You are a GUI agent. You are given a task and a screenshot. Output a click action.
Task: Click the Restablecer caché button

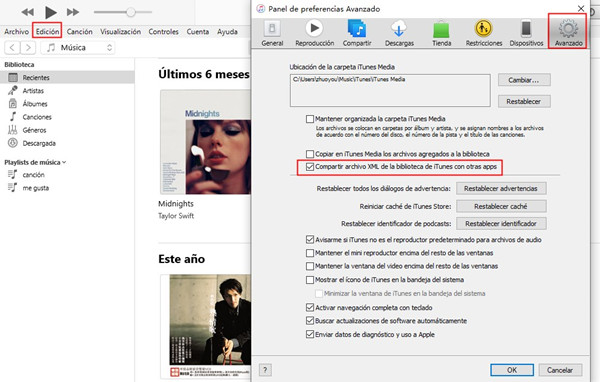click(501, 206)
